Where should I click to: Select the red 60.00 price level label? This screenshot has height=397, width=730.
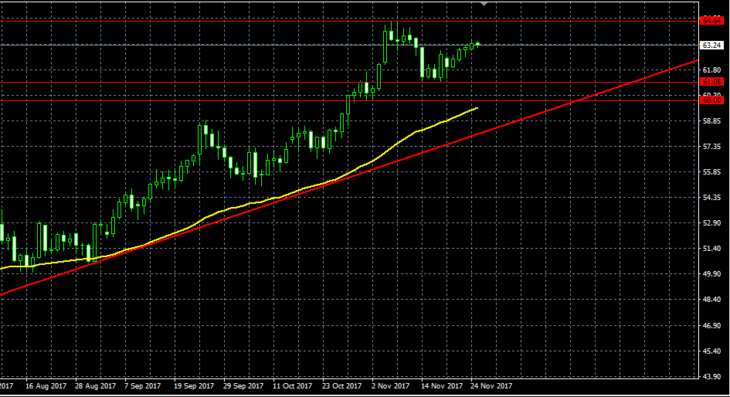pos(712,100)
